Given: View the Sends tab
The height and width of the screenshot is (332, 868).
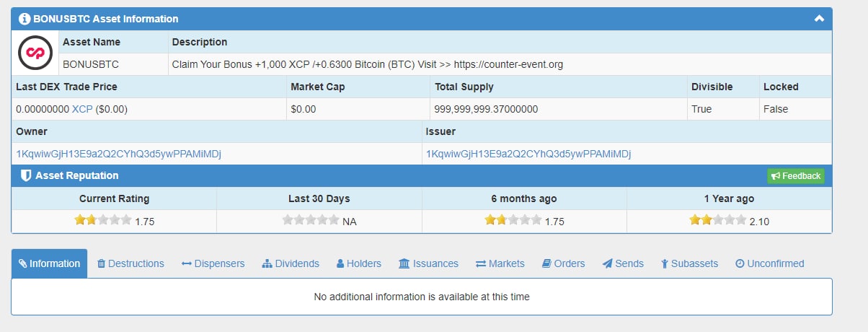Looking at the screenshot, I should [x=623, y=263].
